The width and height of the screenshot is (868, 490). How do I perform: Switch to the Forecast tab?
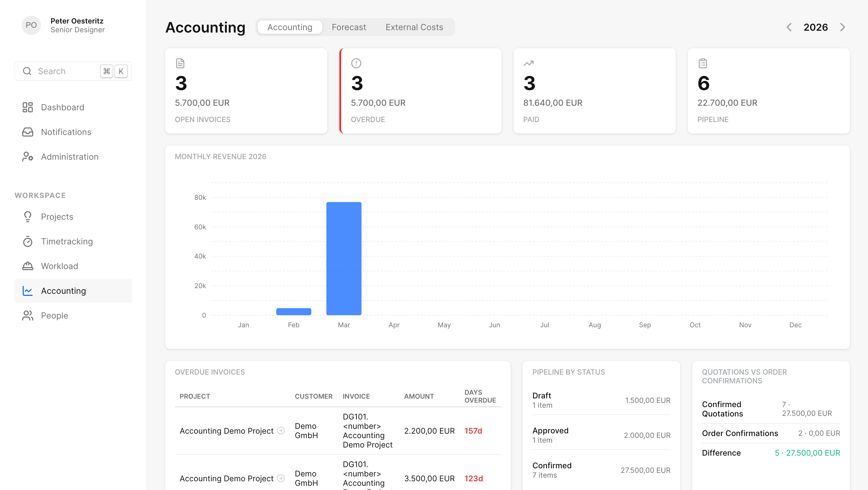tap(349, 27)
